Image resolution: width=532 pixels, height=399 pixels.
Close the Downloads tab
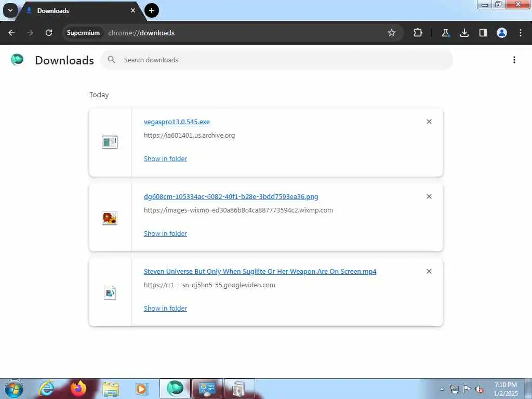133,10
